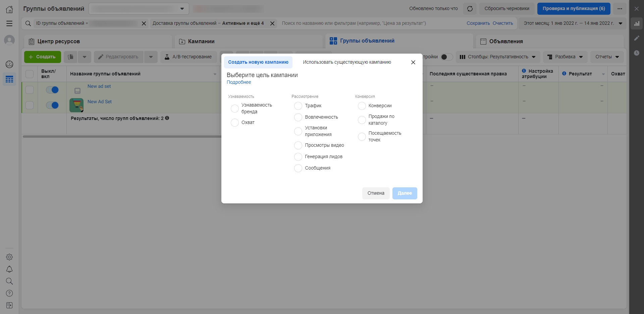Go to the home icon in left sidebar
This screenshot has width=644, height=314.
click(x=9, y=9)
